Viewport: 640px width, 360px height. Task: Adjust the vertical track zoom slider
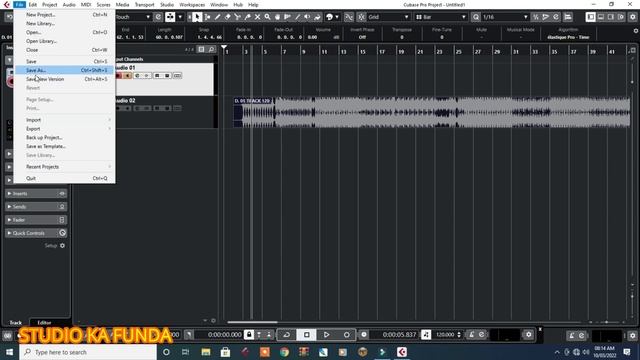(632, 296)
